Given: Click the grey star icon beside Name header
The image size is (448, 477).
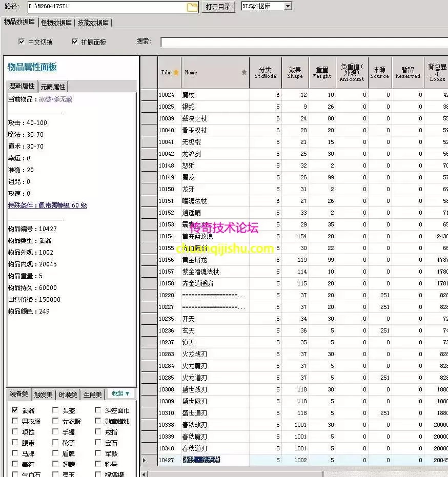Looking at the screenshot, I should (244, 72).
